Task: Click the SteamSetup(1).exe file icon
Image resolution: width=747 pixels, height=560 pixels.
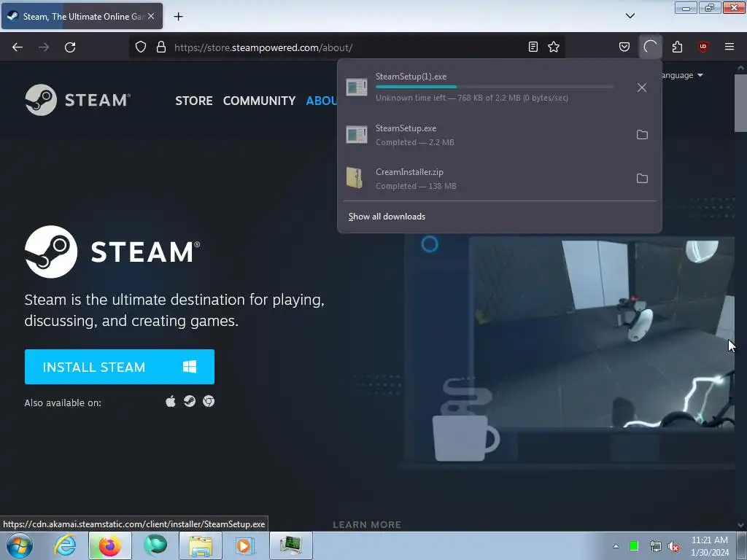Action: (356, 87)
